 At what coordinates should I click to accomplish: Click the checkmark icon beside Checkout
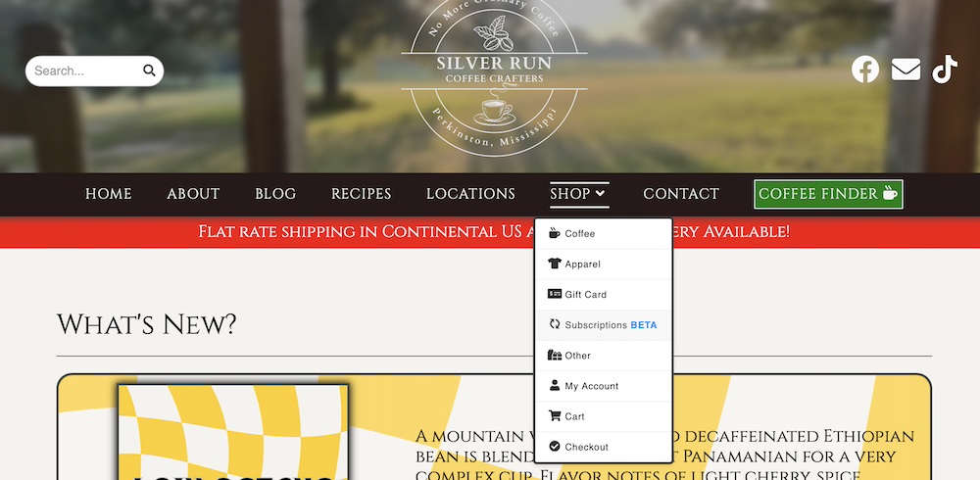[x=554, y=447]
